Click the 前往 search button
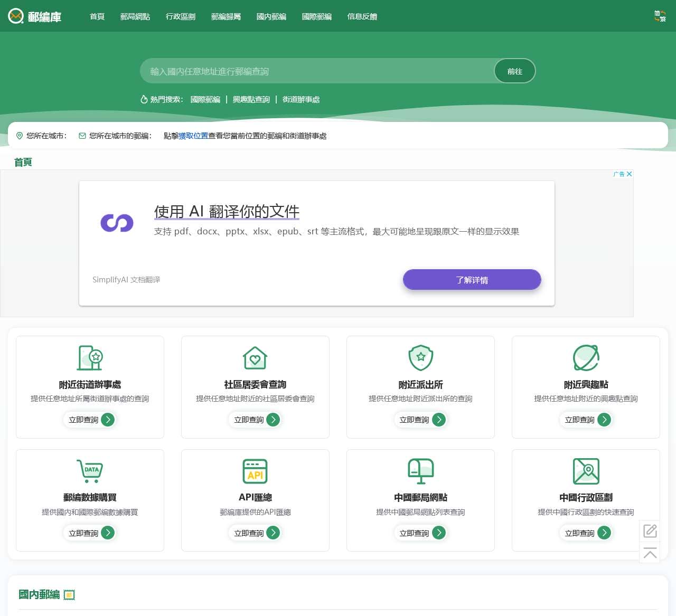 click(515, 71)
